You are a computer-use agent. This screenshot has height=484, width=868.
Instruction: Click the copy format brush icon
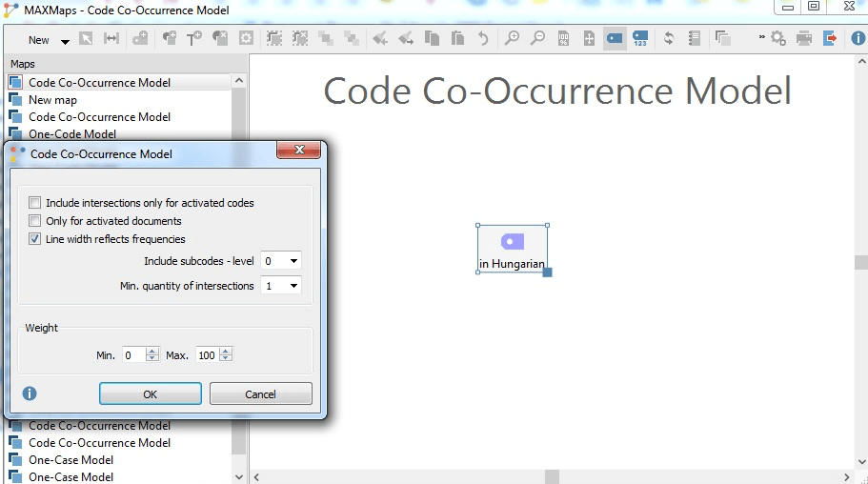click(380, 39)
